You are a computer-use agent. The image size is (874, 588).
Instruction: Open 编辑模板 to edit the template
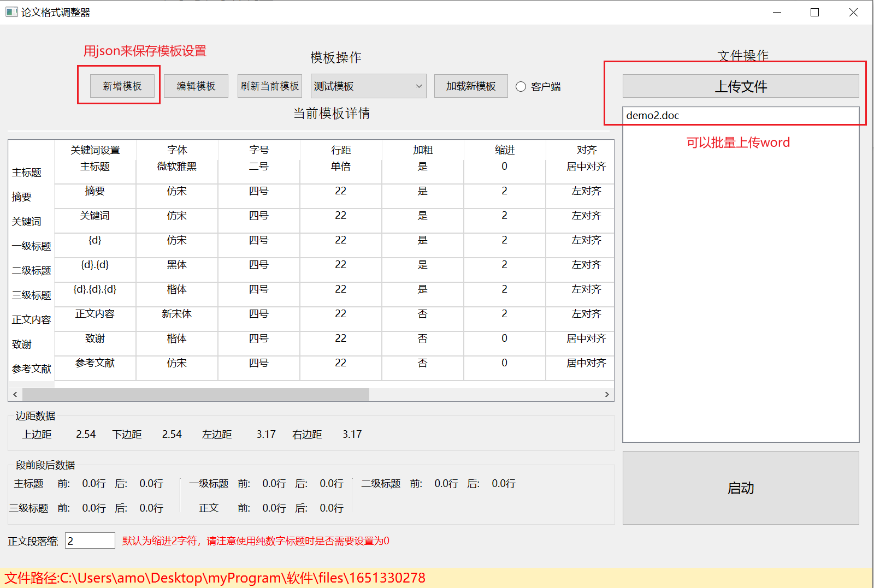pyautogui.click(x=196, y=86)
